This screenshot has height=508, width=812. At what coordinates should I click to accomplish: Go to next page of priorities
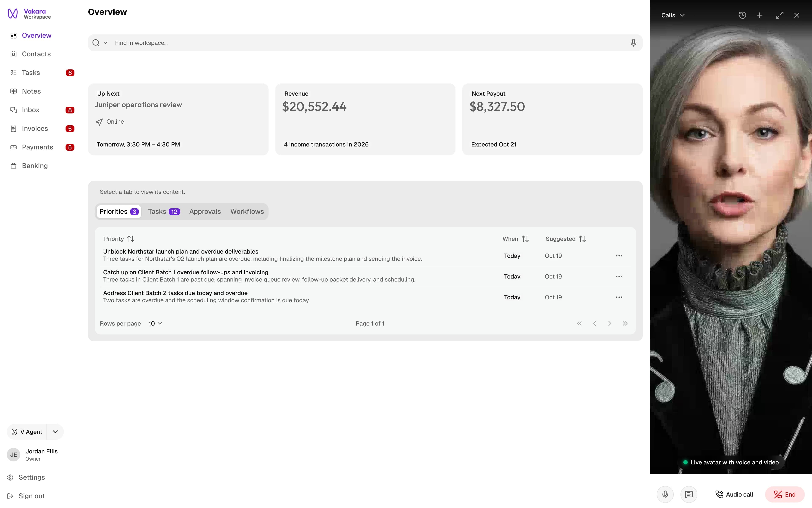click(610, 324)
